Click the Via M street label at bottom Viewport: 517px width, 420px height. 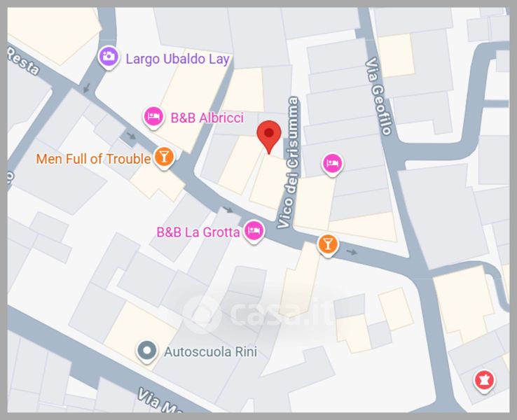[x=160, y=401]
